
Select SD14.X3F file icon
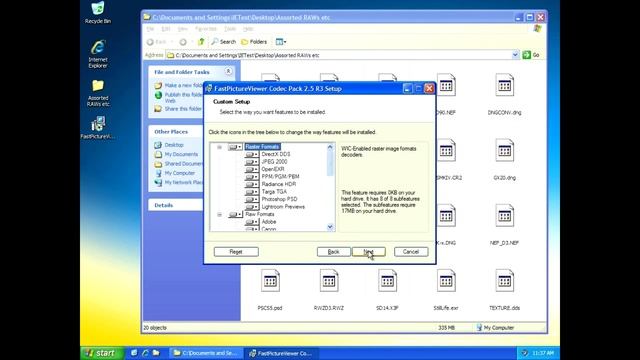[x=387, y=281]
